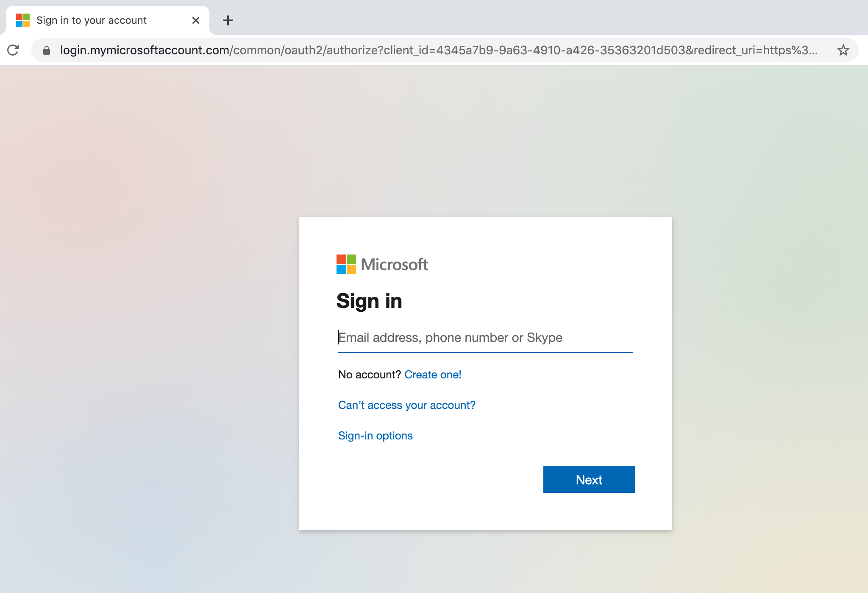Bookmark this page with the star icon
868x593 pixels.
[x=843, y=50]
